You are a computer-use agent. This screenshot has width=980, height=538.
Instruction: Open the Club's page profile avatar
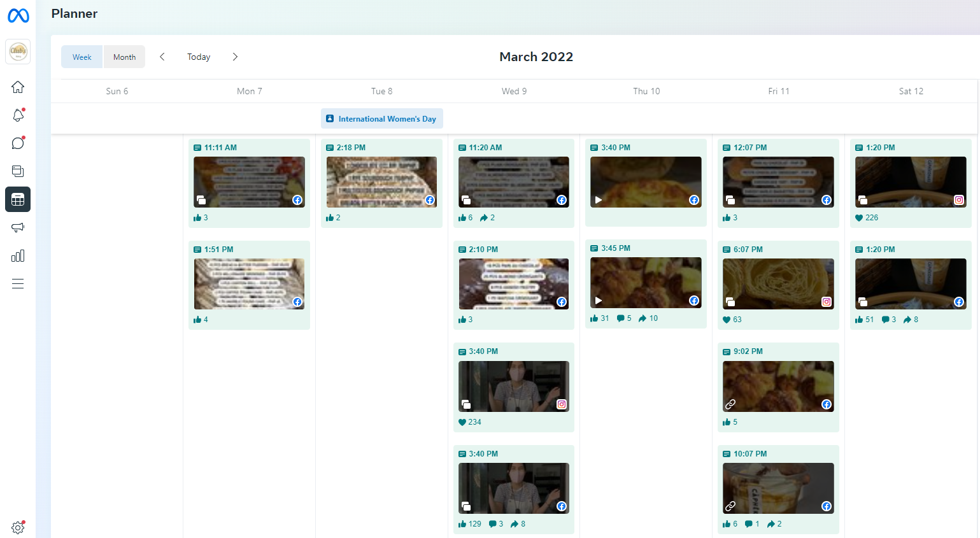point(18,52)
